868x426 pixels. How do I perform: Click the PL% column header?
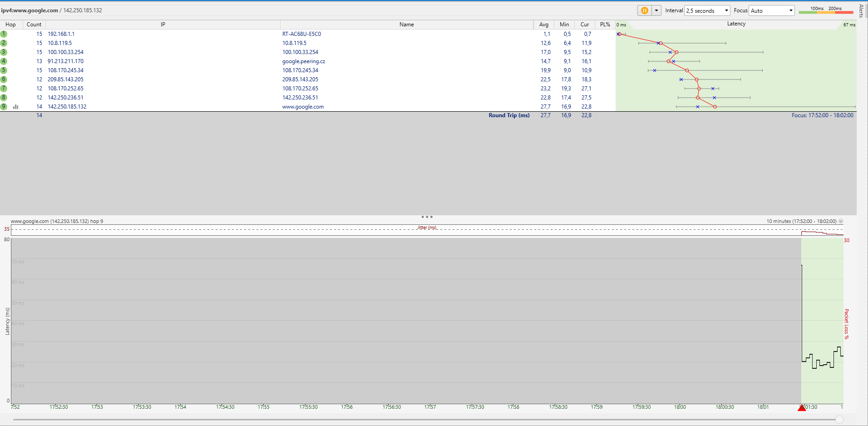point(605,25)
